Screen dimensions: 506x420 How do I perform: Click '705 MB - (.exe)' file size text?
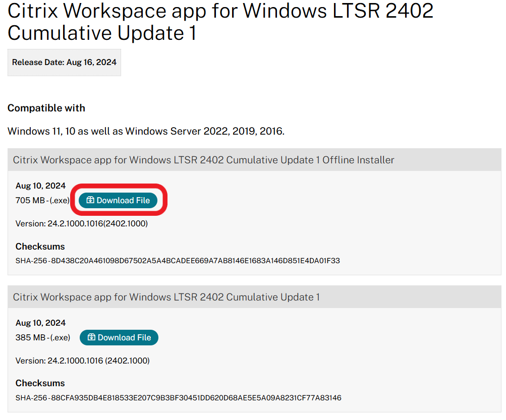[42, 200]
